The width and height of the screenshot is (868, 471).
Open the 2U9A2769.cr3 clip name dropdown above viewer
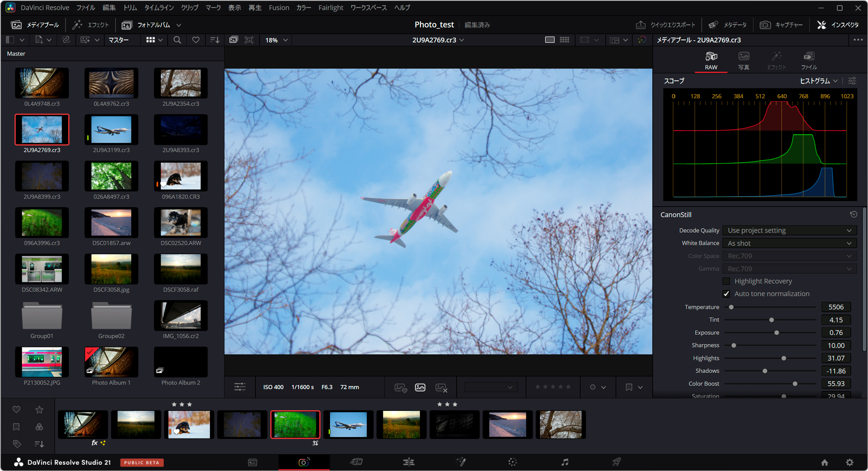(x=438, y=40)
